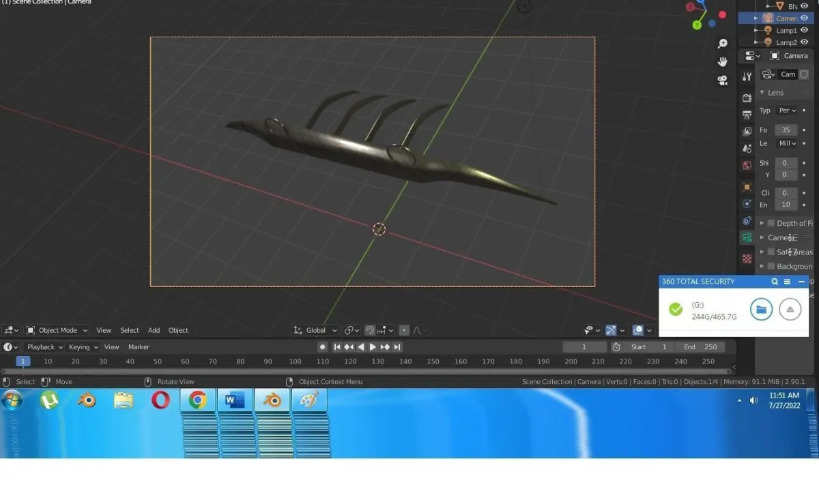Open the Tool properties tab (wrench icon)
Image resolution: width=819 pixels, height=504 pixels.
(x=747, y=76)
